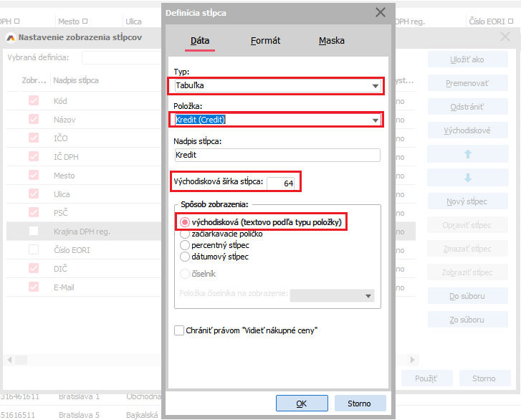Choose percentný stĺpec radio option
This screenshot has height=420, width=521.
click(185, 245)
